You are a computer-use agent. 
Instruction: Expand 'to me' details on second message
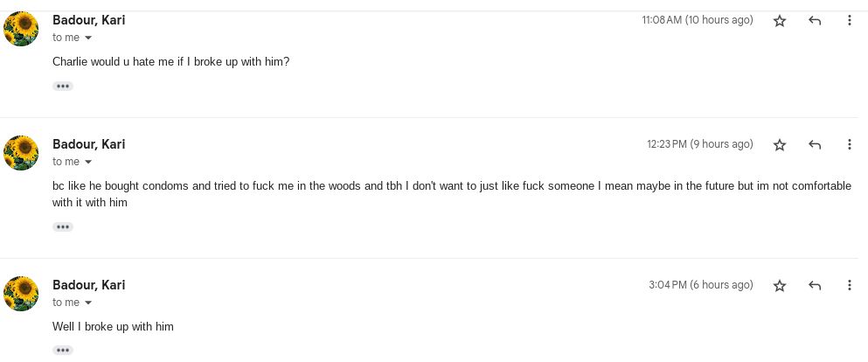(x=88, y=163)
